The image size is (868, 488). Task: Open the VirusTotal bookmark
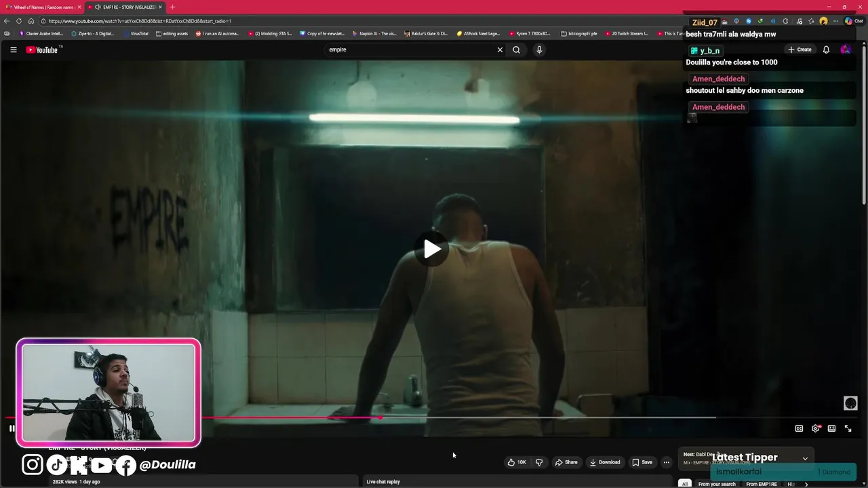click(x=136, y=33)
